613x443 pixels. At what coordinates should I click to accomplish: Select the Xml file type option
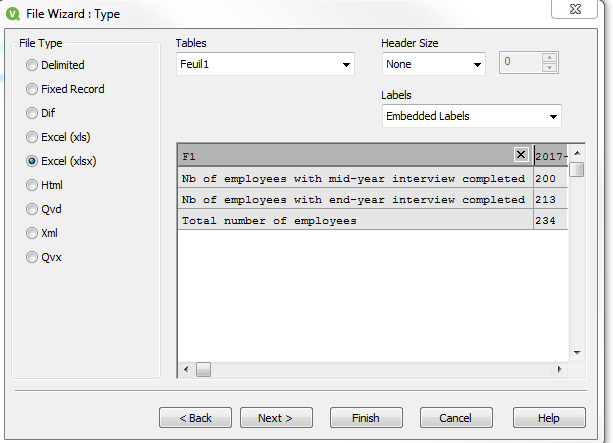tap(32, 233)
